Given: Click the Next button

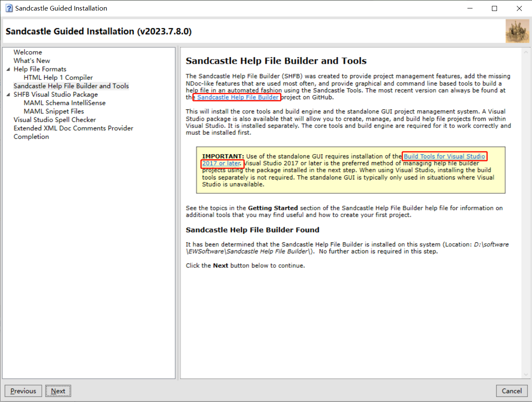Looking at the screenshot, I should 58,391.
